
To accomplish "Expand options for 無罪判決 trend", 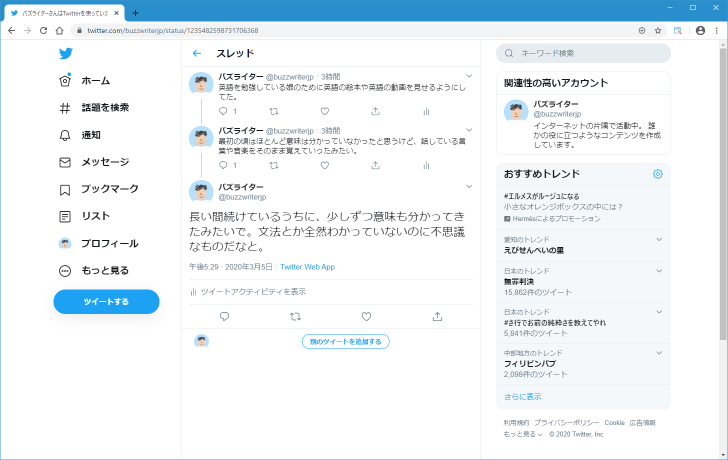I will [x=659, y=271].
